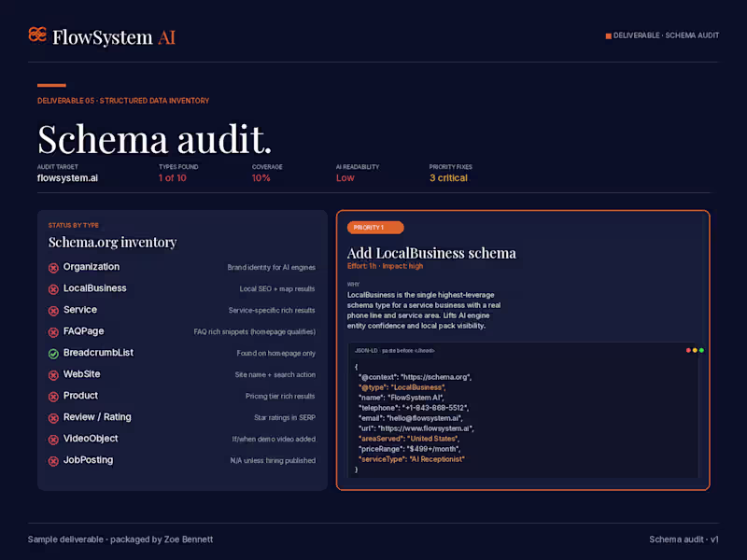Click 'Sample deliverable · packaged by Zoe Bennett' footer
Viewport: 747px width, 560px height.
click(120, 539)
